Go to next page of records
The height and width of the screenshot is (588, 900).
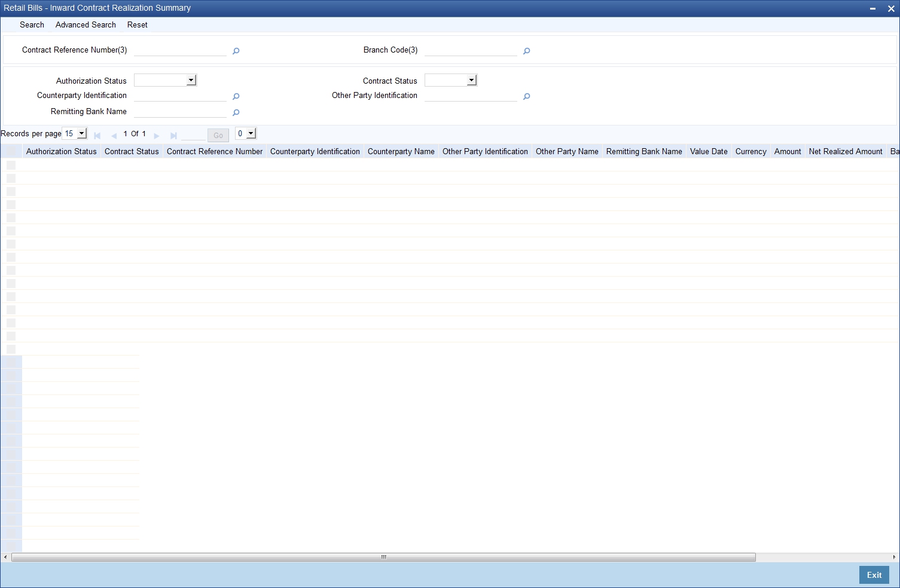(157, 136)
